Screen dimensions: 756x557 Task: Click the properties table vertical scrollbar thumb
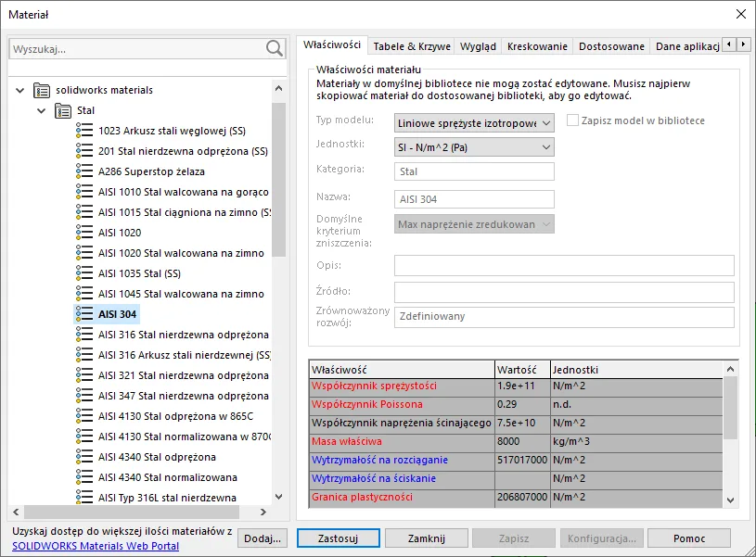click(x=730, y=408)
